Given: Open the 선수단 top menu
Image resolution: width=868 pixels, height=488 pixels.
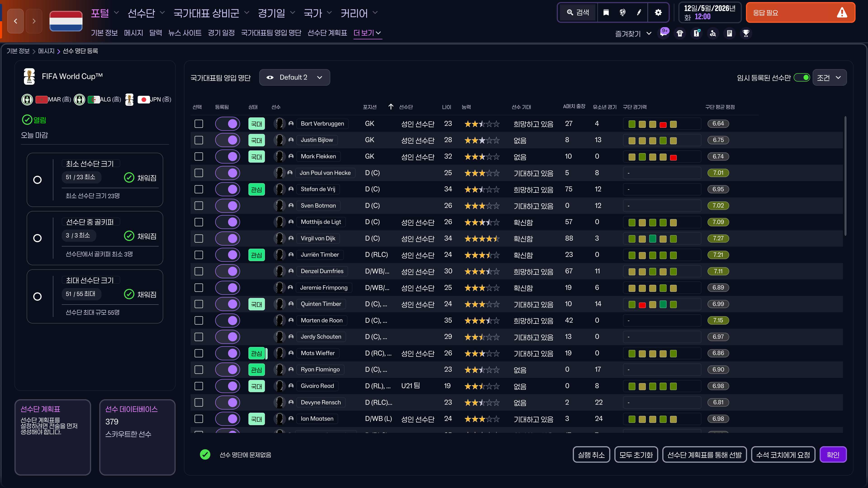Looking at the screenshot, I should (x=146, y=13).
